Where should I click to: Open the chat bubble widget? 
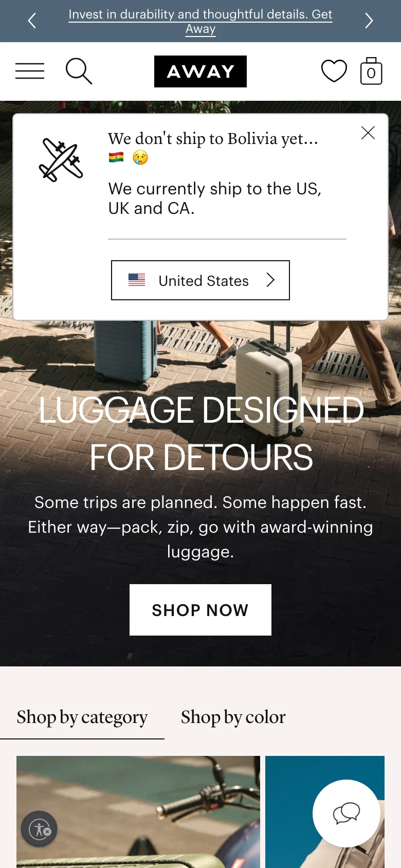(x=347, y=813)
